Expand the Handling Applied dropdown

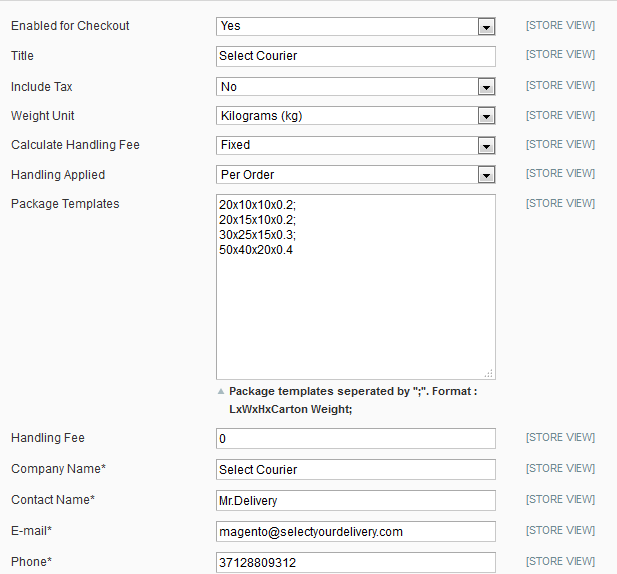tap(355, 175)
